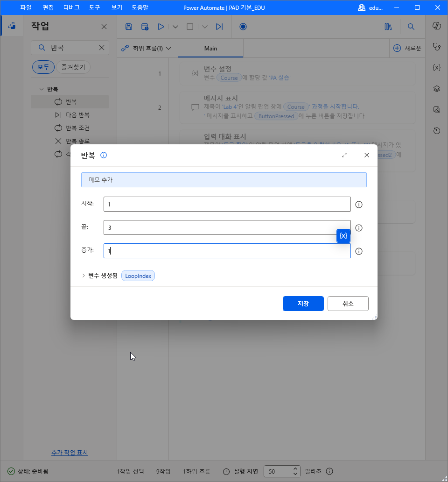Open the 하위 흐름(1) dropdown
448x482 pixels.
pyautogui.click(x=146, y=48)
